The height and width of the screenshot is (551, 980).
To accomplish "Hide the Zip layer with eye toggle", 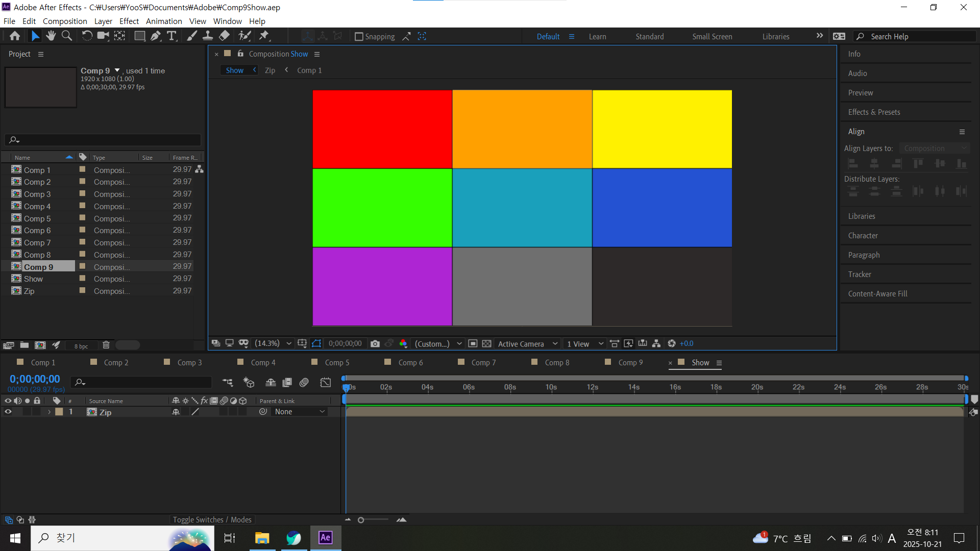I will pyautogui.click(x=8, y=412).
